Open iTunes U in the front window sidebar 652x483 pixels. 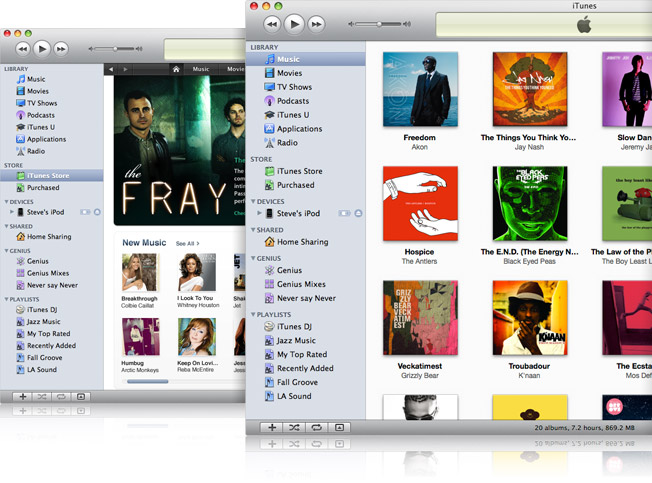tap(269, 115)
